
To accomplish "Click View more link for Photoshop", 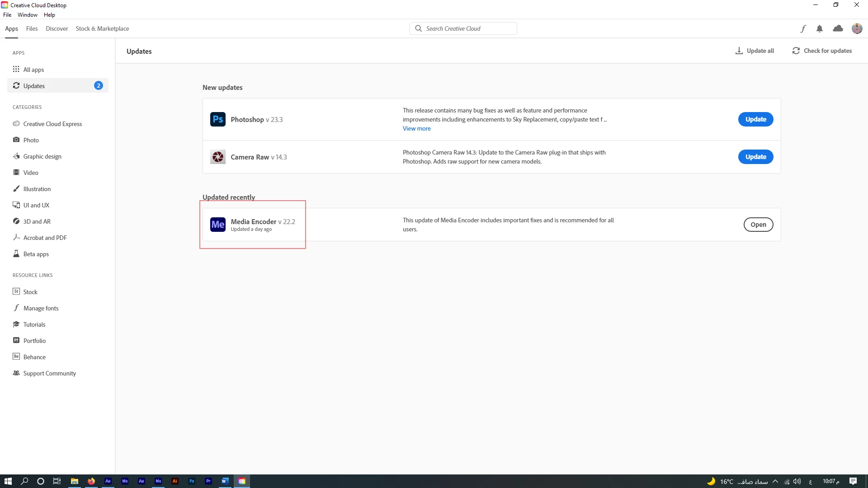I will (x=416, y=129).
